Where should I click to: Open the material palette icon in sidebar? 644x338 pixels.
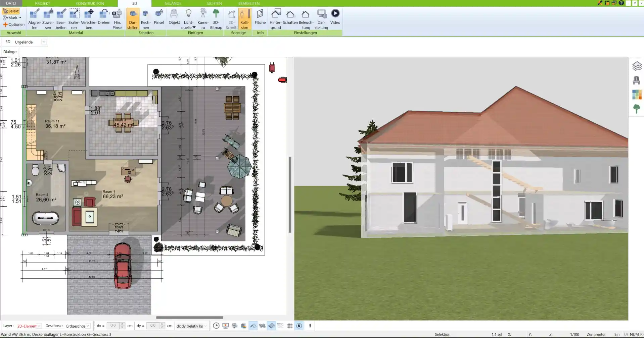click(x=637, y=95)
